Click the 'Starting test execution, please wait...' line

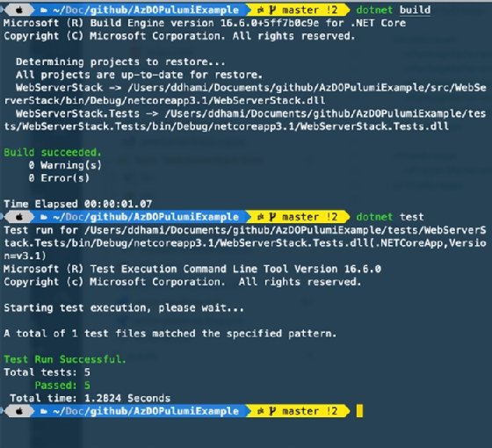tap(124, 307)
